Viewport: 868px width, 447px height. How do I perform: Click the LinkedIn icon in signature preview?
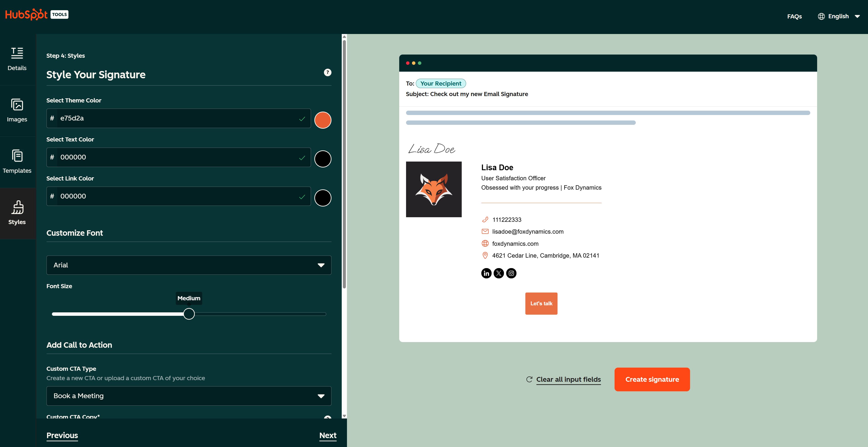coord(486,273)
